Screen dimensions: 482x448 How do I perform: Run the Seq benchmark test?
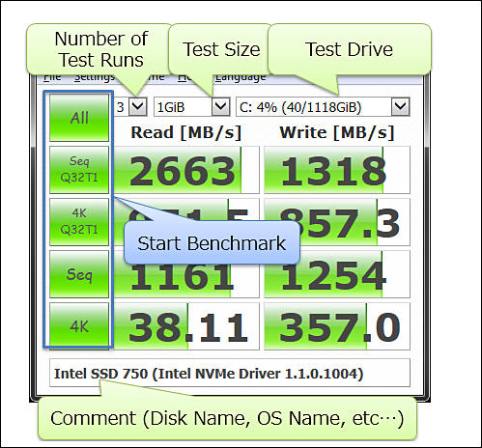[79, 274]
